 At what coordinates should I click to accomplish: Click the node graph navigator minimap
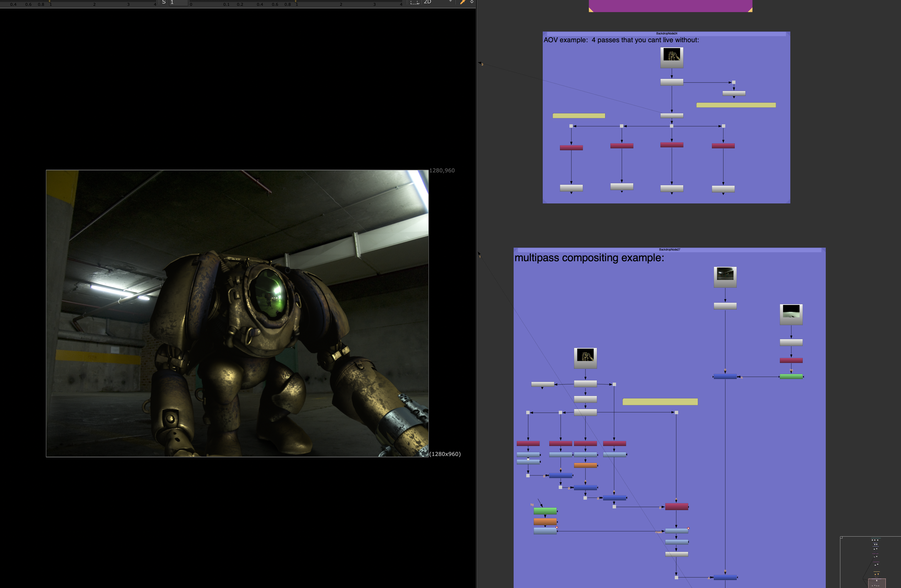tap(871, 562)
